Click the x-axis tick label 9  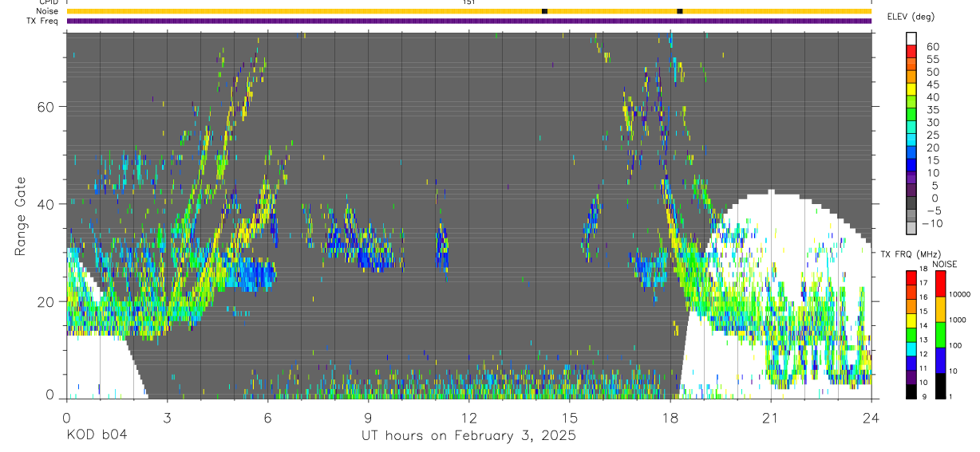click(x=369, y=417)
